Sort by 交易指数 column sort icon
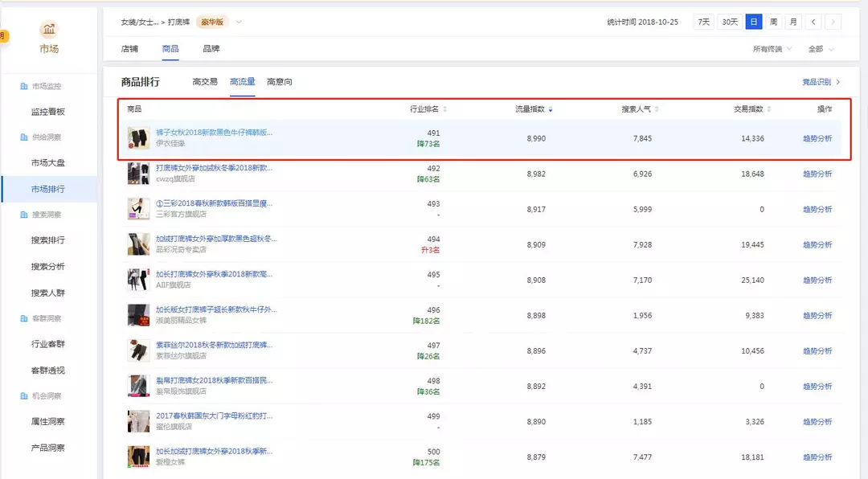 [x=769, y=108]
